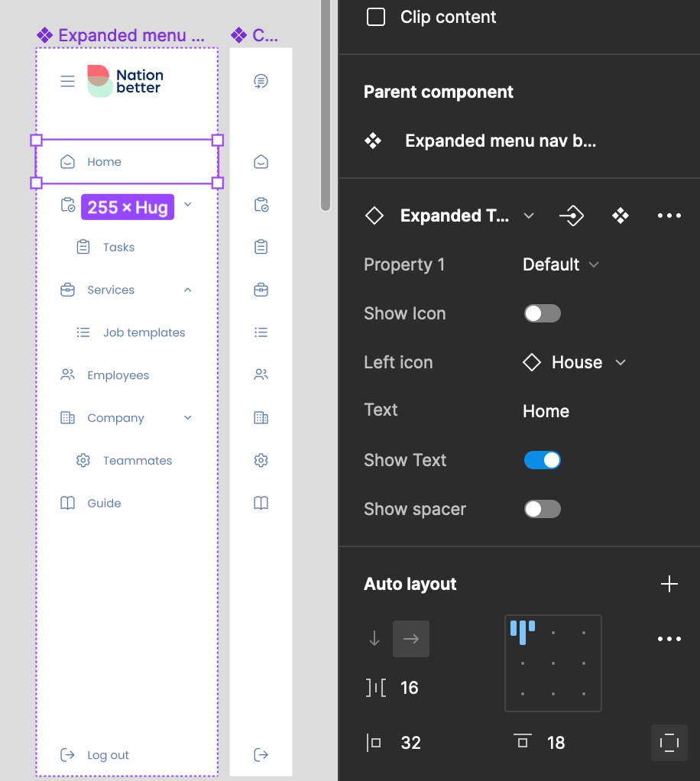Open the Property 1 Default dropdown
700x781 pixels.
561,265
